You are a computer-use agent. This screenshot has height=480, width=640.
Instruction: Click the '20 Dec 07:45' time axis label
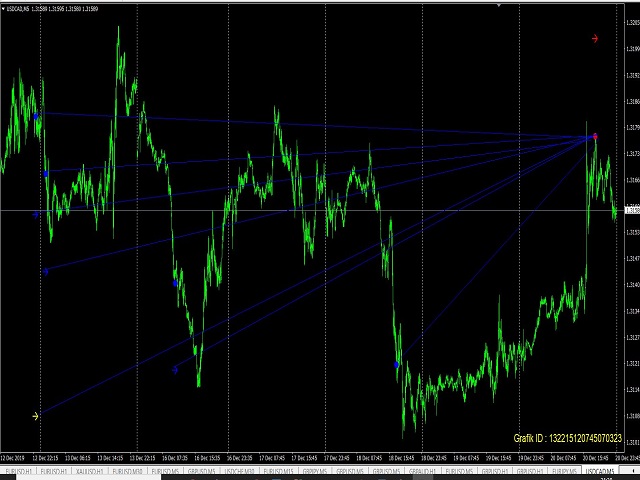(x=563, y=458)
